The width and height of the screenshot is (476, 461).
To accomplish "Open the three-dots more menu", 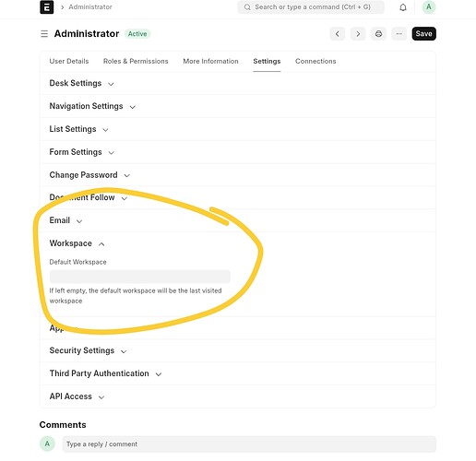I will tap(399, 34).
